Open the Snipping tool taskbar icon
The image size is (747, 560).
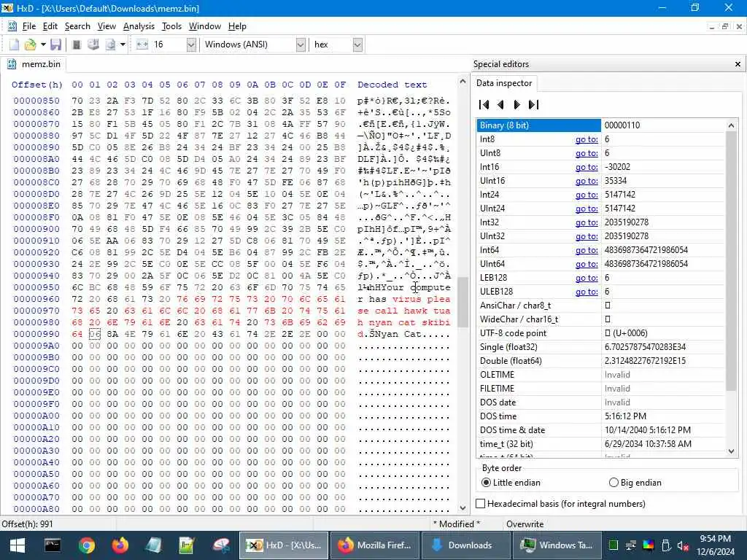coord(221,545)
